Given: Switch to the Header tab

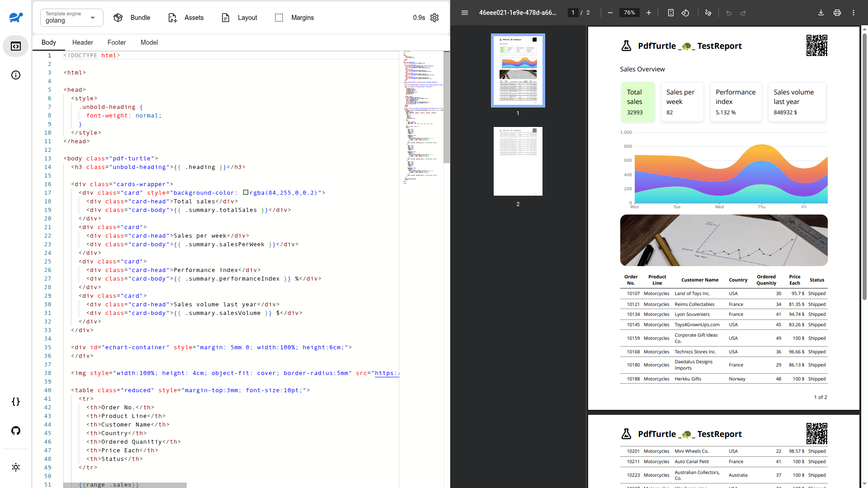Looking at the screenshot, I should [83, 42].
